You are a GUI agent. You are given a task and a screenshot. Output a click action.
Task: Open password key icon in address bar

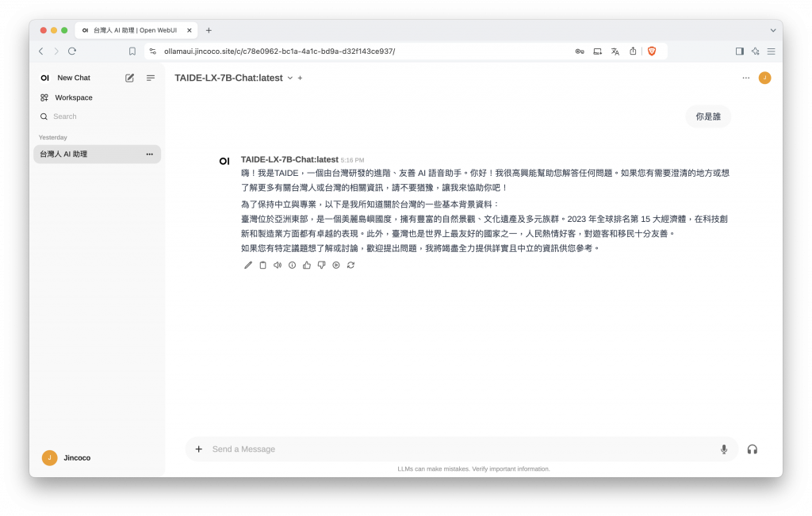580,52
